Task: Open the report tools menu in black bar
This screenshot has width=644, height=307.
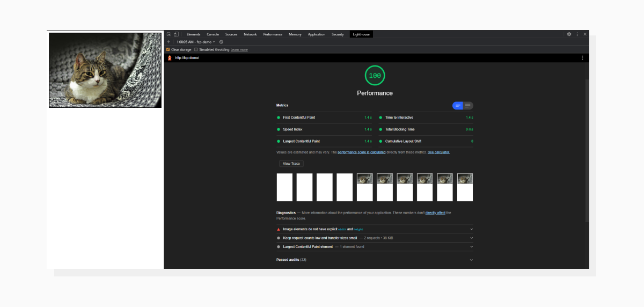Action: [582, 58]
